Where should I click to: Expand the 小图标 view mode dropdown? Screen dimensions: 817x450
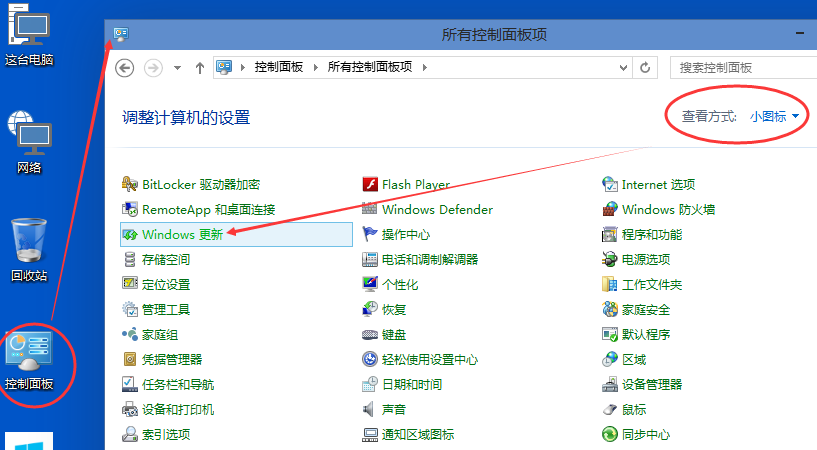pos(775,117)
